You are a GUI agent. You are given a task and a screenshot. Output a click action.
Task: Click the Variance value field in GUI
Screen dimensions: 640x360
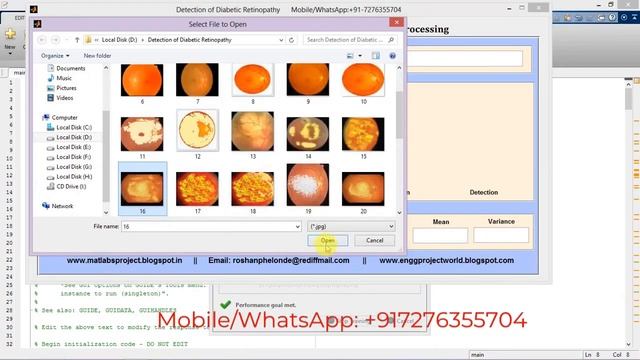click(501, 235)
